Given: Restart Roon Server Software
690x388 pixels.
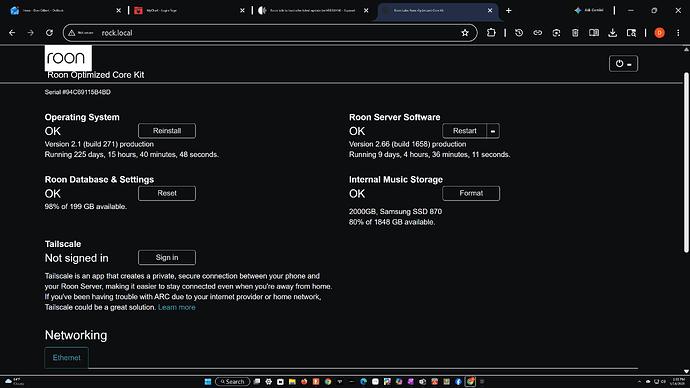Looking at the screenshot, I should pyautogui.click(x=464, y=131).
